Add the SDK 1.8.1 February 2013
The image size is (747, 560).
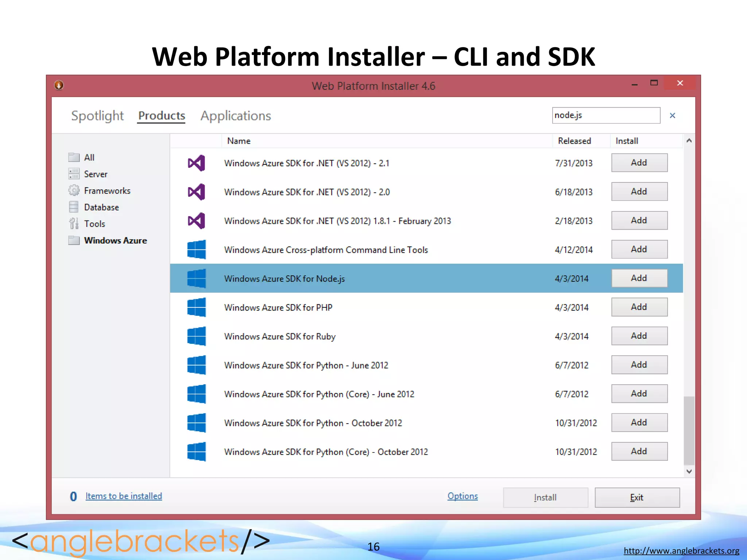[x=639, y=220]
